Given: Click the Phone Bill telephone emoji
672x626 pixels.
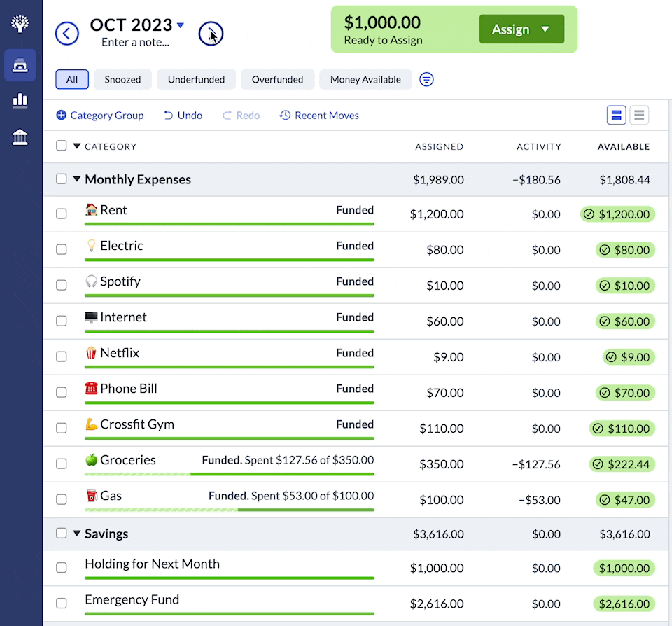Looking at the screenshot, I should point(91,388).
